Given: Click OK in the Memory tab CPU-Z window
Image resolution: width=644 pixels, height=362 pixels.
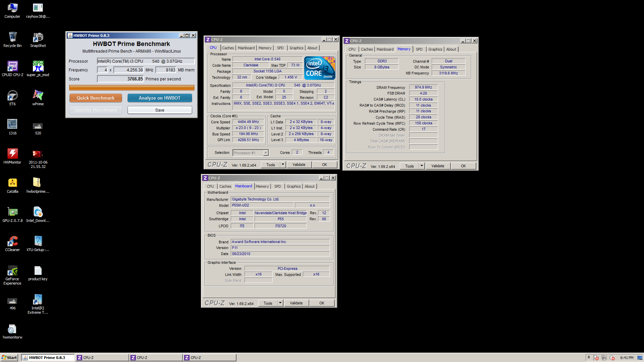Looking at the screenshot, I should [463, 166].
